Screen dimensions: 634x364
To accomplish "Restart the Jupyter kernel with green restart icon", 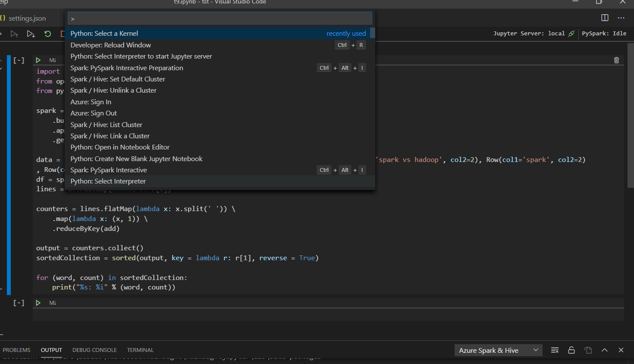I will pyautogui.click(x=47, y=34).
